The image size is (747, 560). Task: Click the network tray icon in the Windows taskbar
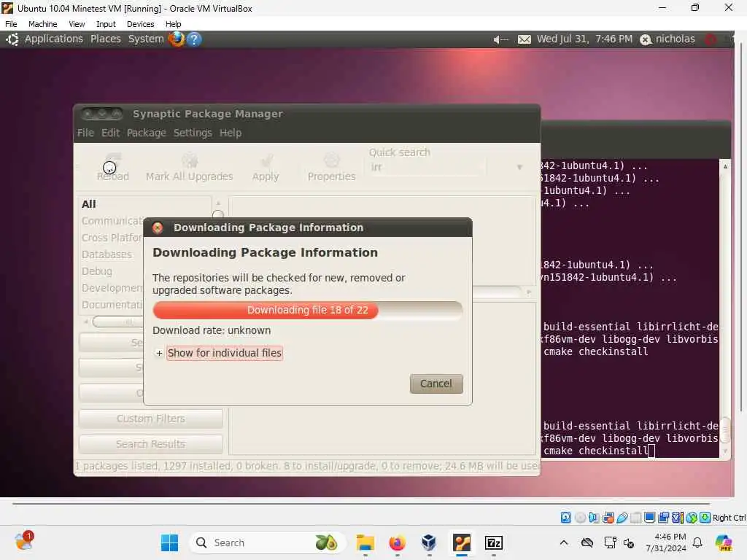609,542
